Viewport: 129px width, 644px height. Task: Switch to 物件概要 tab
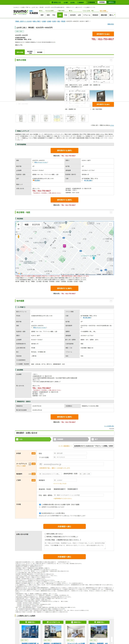tap(40, 52)
